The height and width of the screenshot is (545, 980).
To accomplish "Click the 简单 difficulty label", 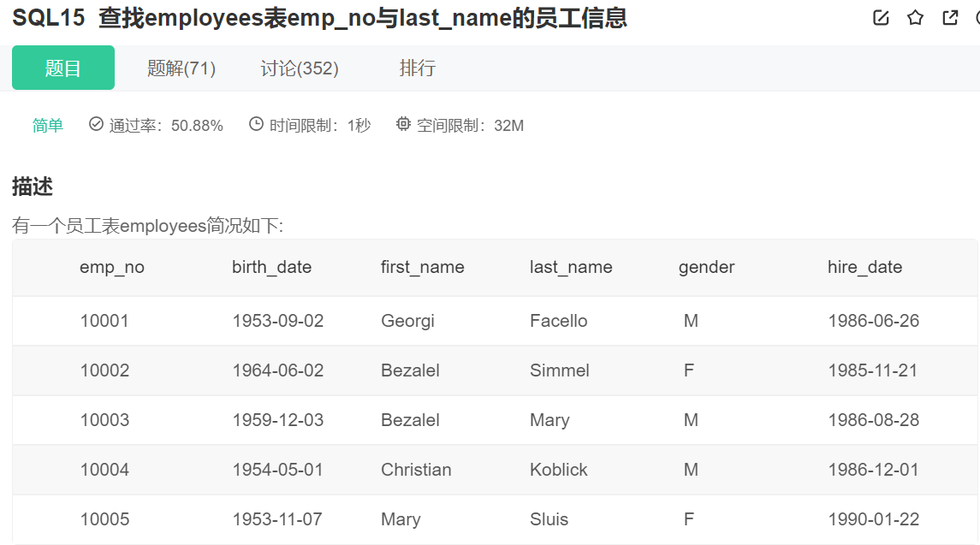I will (48, 126).
